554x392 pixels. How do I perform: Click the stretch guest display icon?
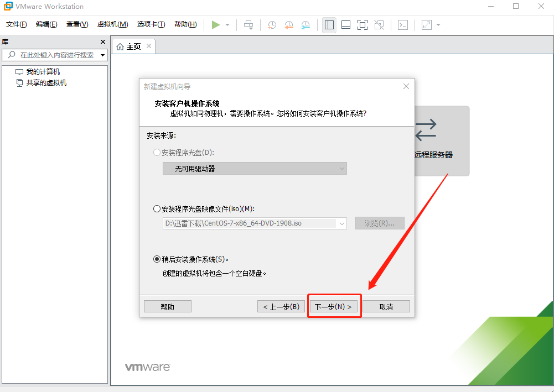click(x=427, y=25)
